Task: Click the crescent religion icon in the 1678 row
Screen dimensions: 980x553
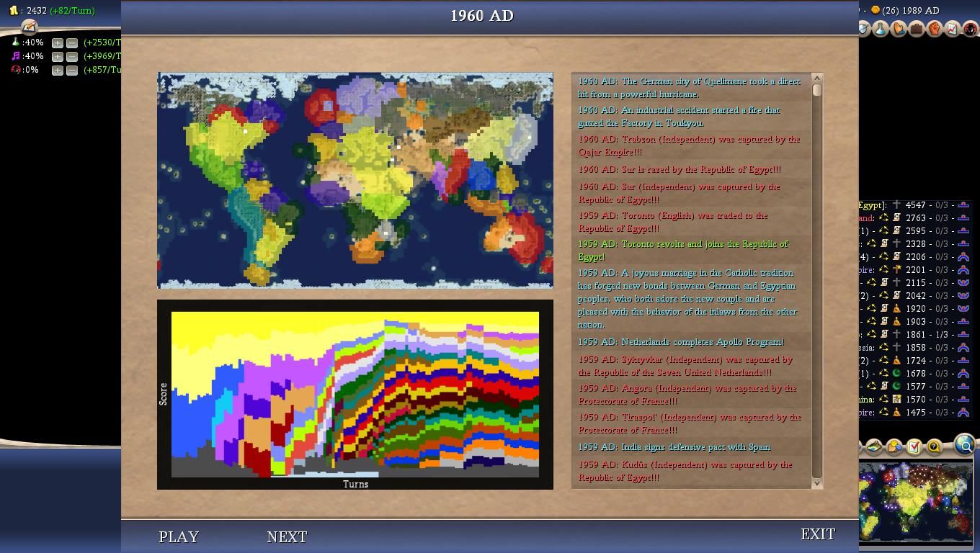Action: (x=896, y=373)
